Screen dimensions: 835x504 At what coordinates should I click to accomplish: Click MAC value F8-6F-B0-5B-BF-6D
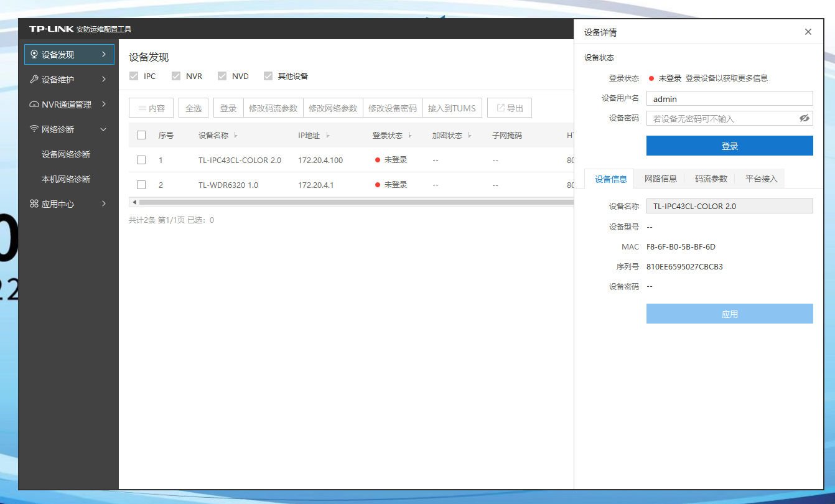[681, 246]
